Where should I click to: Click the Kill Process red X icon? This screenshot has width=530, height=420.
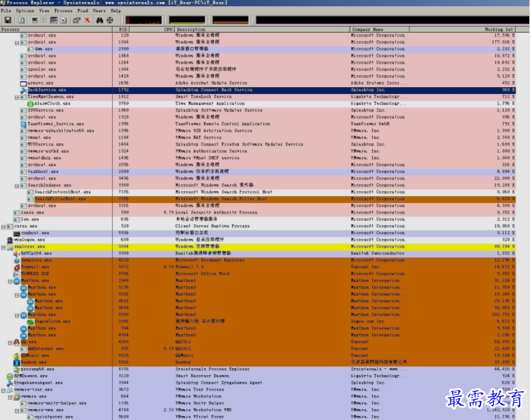point(87,20)
